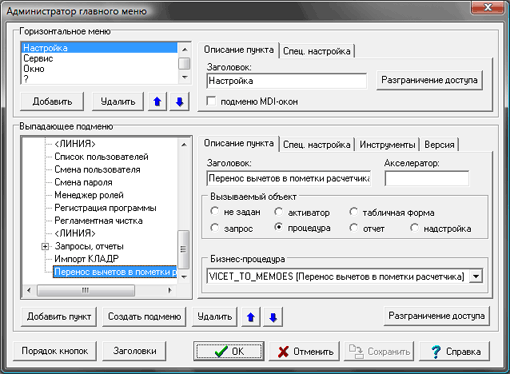
Task: Expand the Запросы, отчеты tree node
Action: point(45,247)
